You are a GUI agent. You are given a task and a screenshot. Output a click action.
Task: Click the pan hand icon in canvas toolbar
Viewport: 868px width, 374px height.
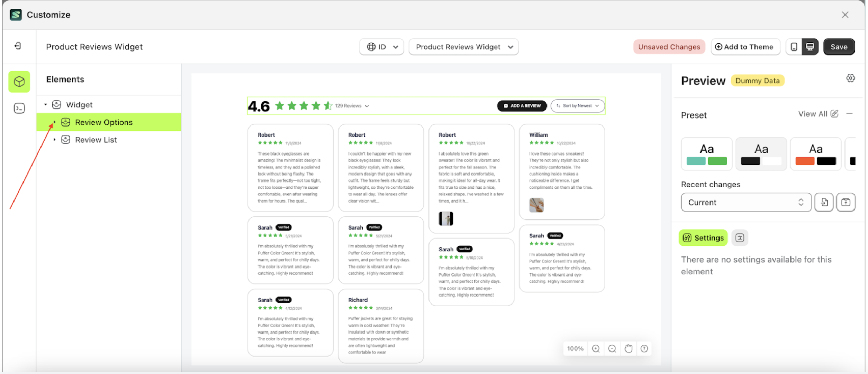[x=628, y=348]
